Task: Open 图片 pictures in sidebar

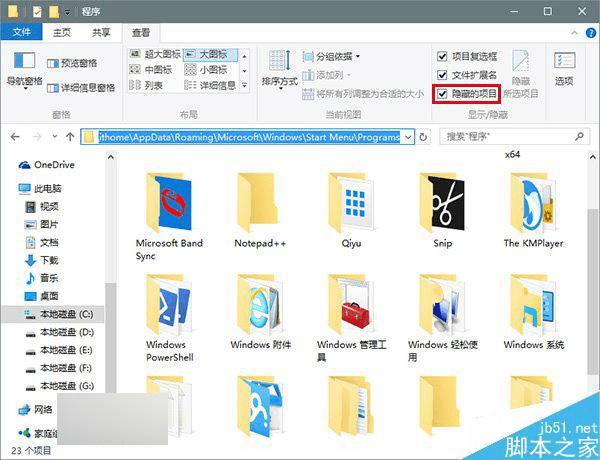Action: tap(42, 224)
